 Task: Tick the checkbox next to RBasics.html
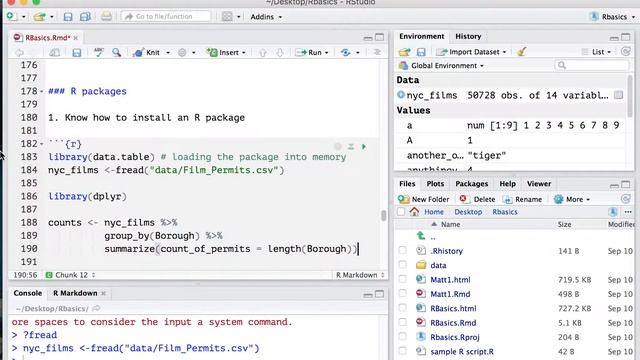402,308
